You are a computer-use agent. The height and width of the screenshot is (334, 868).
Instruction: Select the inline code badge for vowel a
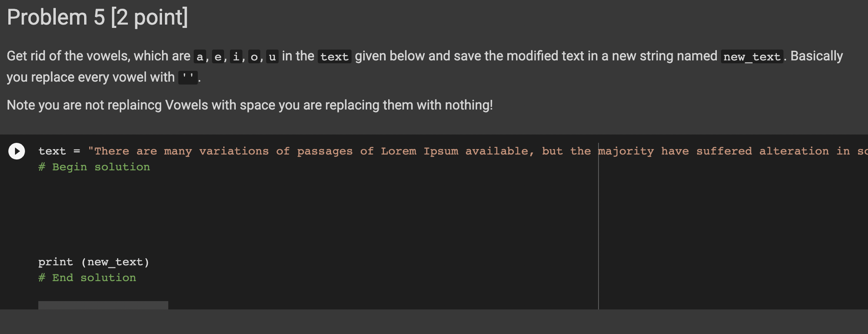point(199,56)
